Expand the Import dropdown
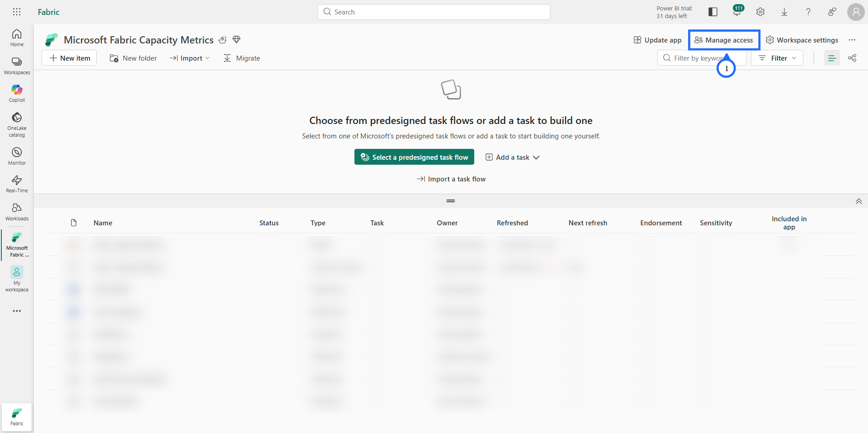 coord(189,58)
